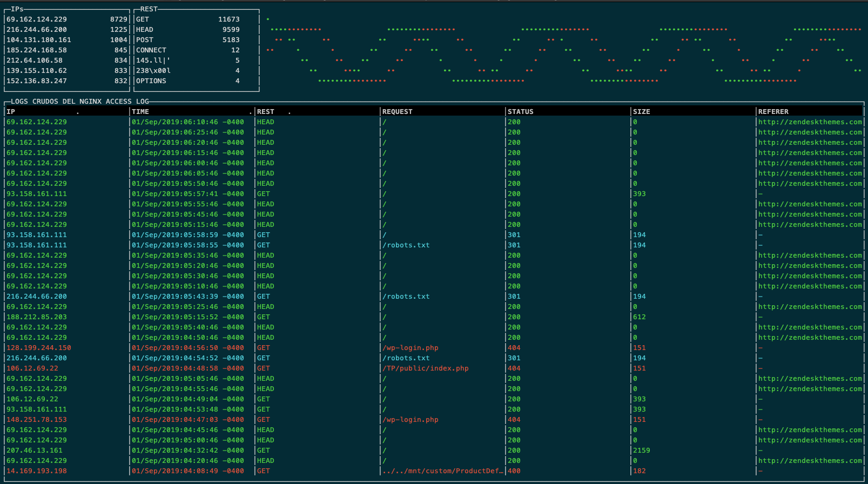
Task: Click the REST panel title
Action: coord(149,9)
